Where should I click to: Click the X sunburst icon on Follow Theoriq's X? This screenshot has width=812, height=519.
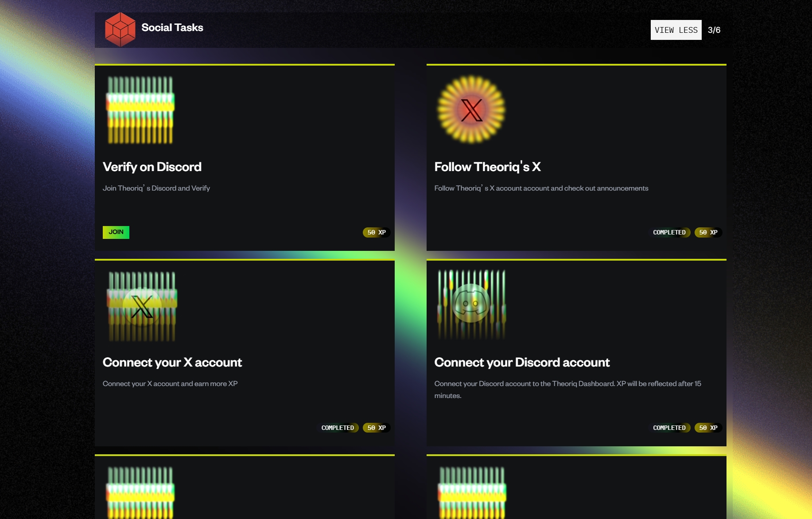click(x=471, y=109)
